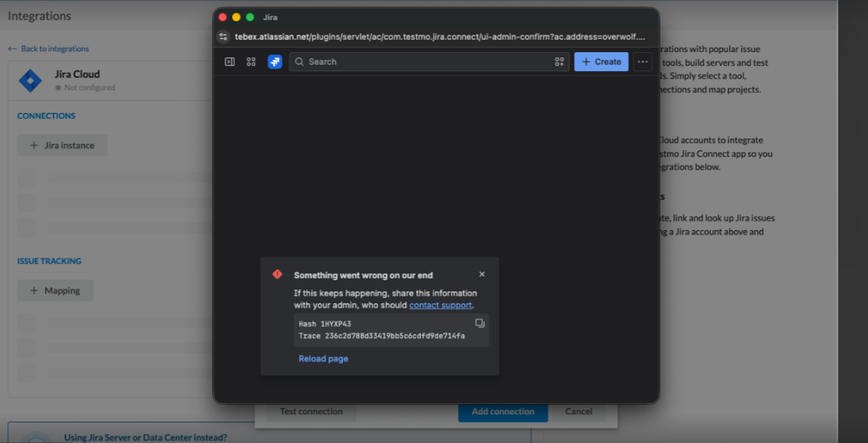Maximize the Jira popup window
The width and height of the screenshot is (868, 443).
[x=250, y=17]
